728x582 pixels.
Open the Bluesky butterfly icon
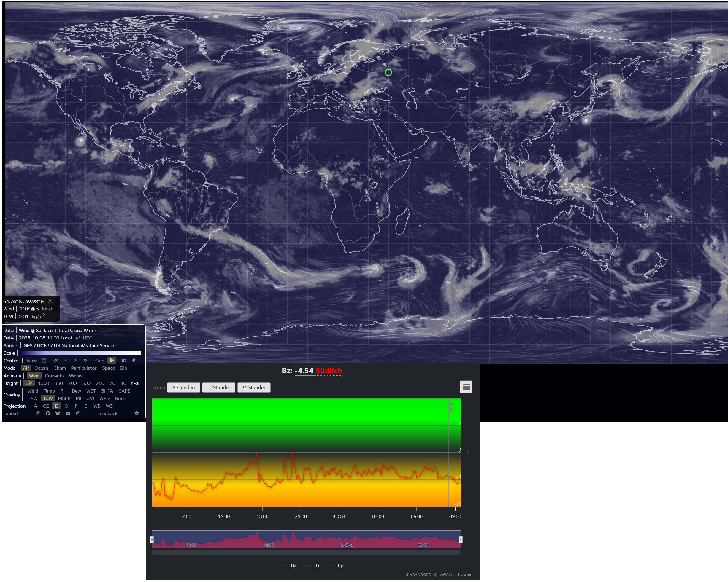coord(58,413)
